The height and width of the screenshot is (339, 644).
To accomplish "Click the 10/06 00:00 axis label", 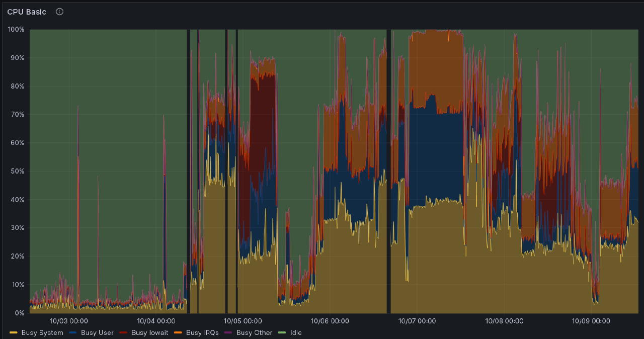I will click(x=330, y=321).
